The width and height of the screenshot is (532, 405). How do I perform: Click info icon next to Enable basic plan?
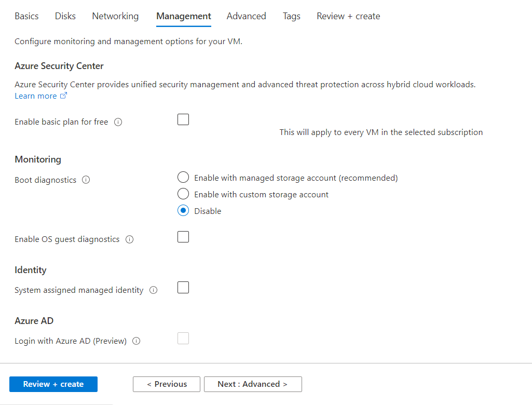[x=118, y=123]
